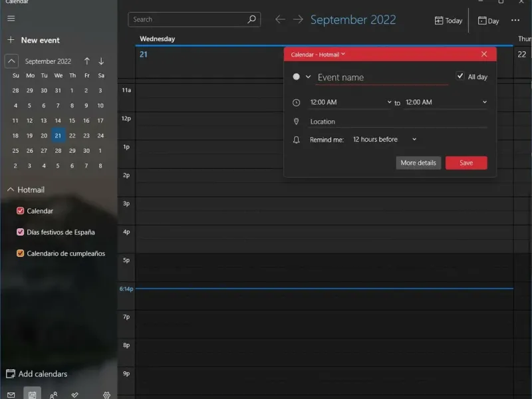
Task: Select September 7 in mini calendar
Action: coord(58,106)
